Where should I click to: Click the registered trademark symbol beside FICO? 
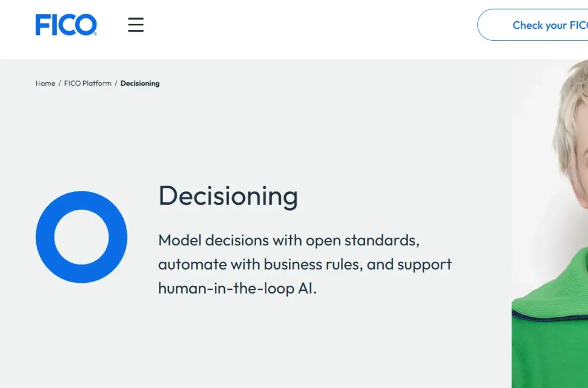(95, 34)
